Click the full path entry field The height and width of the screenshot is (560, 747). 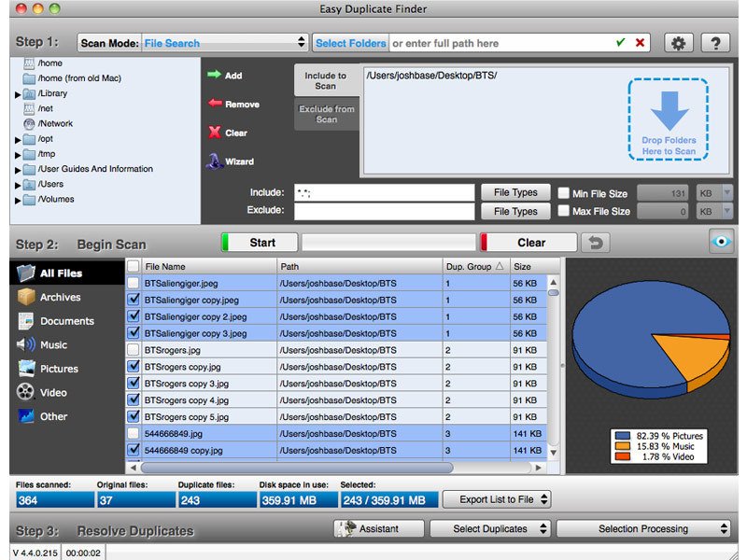501,43
